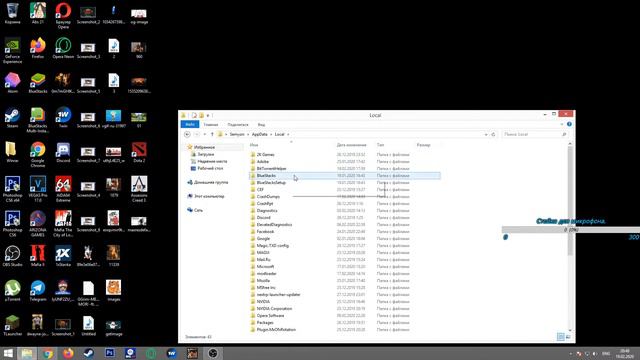Open the View ribbon tab
This screenshot has width=640, height=360.
(261, 124)
